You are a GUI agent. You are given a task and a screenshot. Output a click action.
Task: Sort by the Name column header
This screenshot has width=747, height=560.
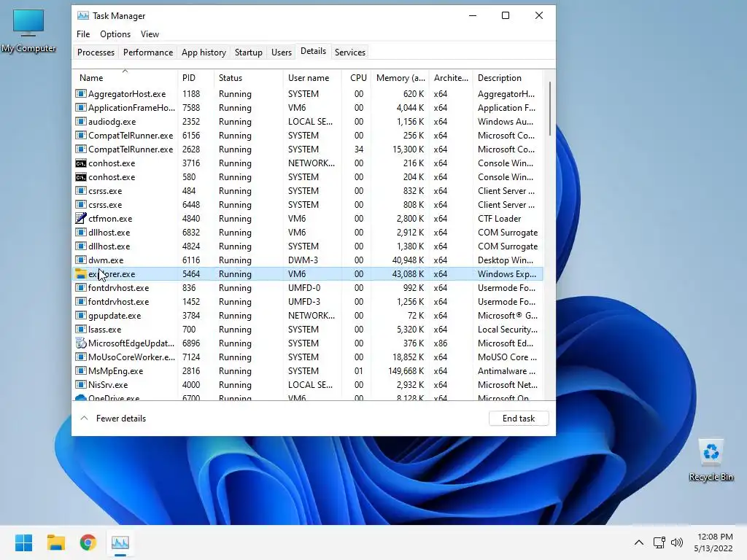tap(125, 77)
